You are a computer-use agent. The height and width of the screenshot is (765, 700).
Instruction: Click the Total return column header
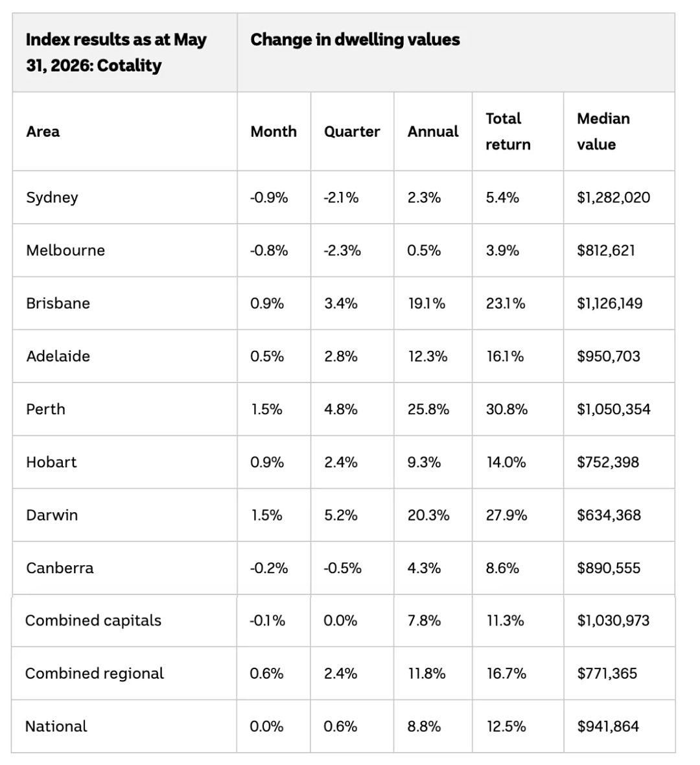coord(507,132)
